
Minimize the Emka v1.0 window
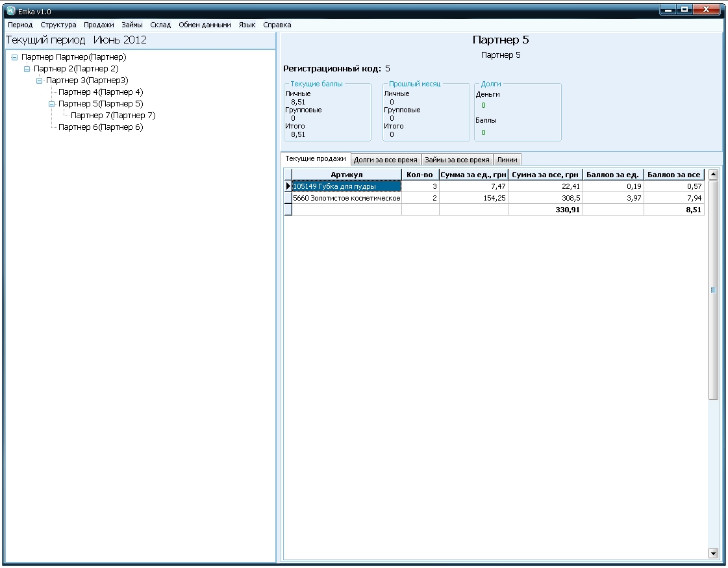click(668, 10)
